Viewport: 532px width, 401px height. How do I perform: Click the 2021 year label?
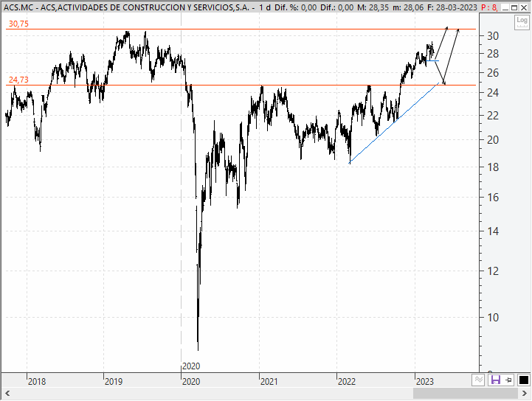[x=269, y=382]
